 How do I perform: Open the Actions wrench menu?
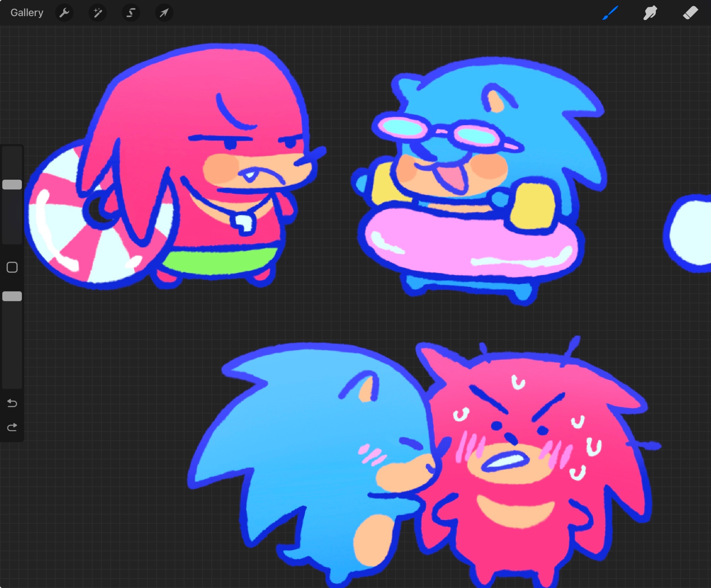64,13
